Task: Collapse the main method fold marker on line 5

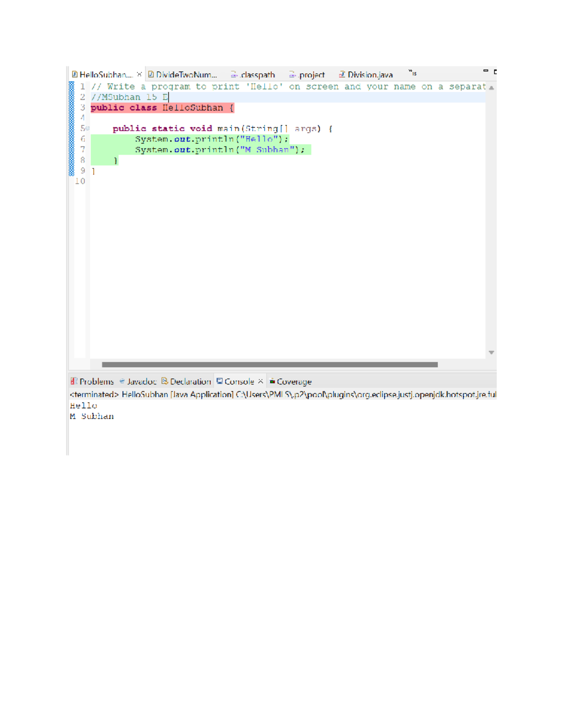Action: [87, 127]
